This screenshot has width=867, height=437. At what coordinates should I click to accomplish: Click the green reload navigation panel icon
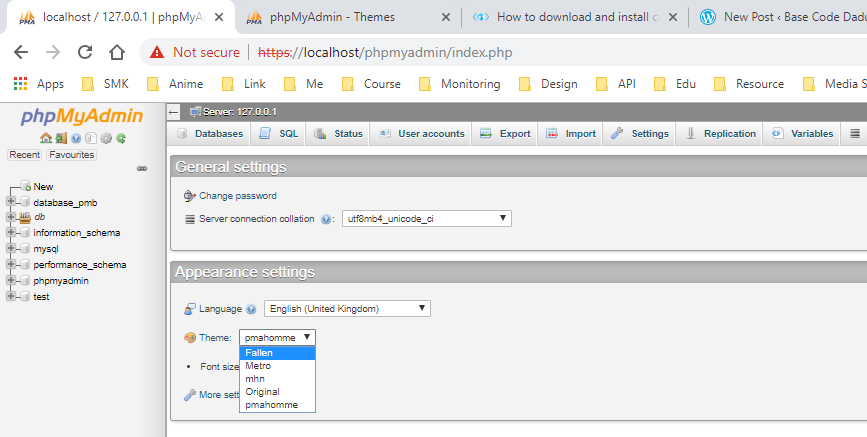click(121, 138)
